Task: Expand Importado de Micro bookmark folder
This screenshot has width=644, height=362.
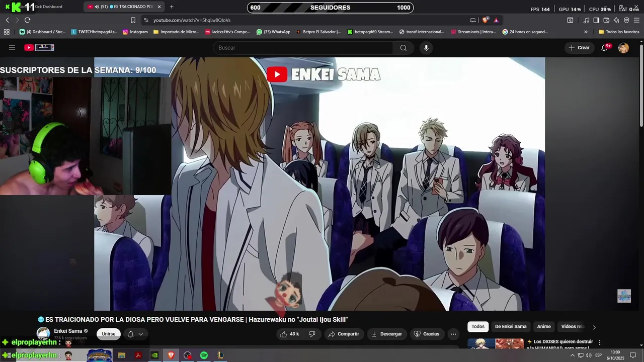Action: coord(177,32)
